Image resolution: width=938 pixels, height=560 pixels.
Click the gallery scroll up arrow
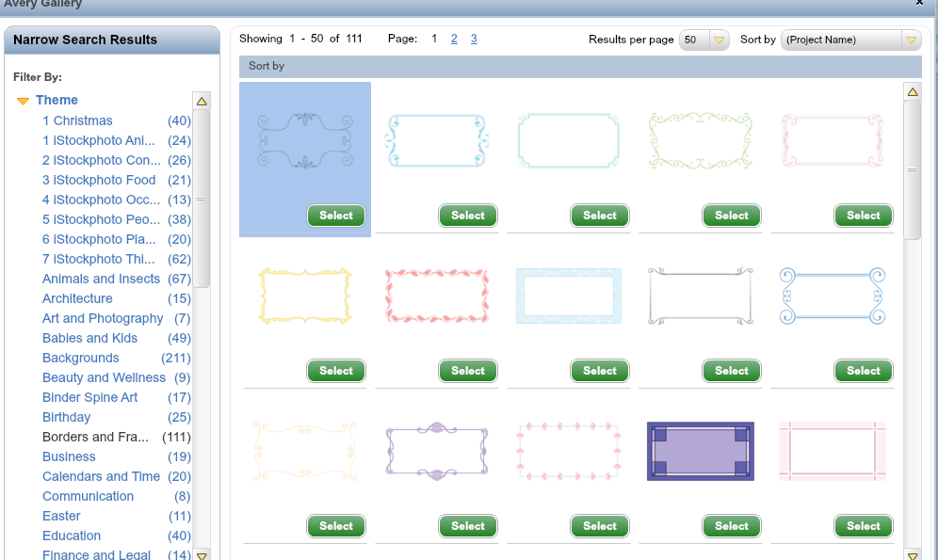click(x=913, y=91)
